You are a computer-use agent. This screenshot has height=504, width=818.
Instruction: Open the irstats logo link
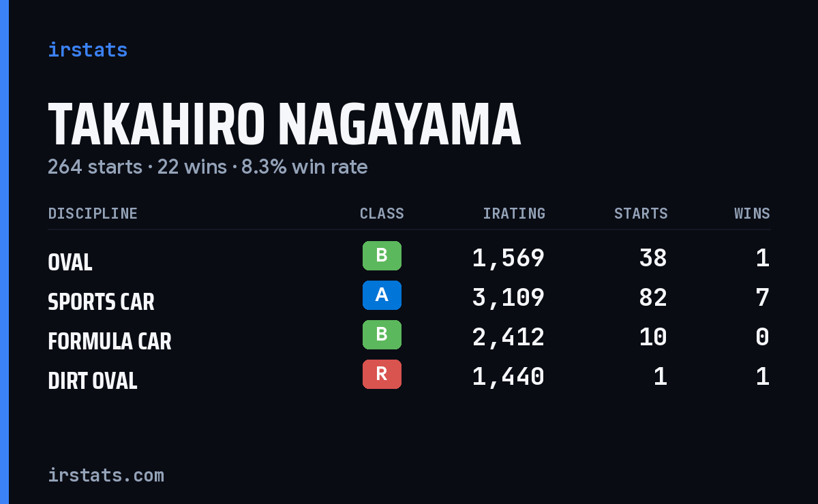[x=88, y=50]
